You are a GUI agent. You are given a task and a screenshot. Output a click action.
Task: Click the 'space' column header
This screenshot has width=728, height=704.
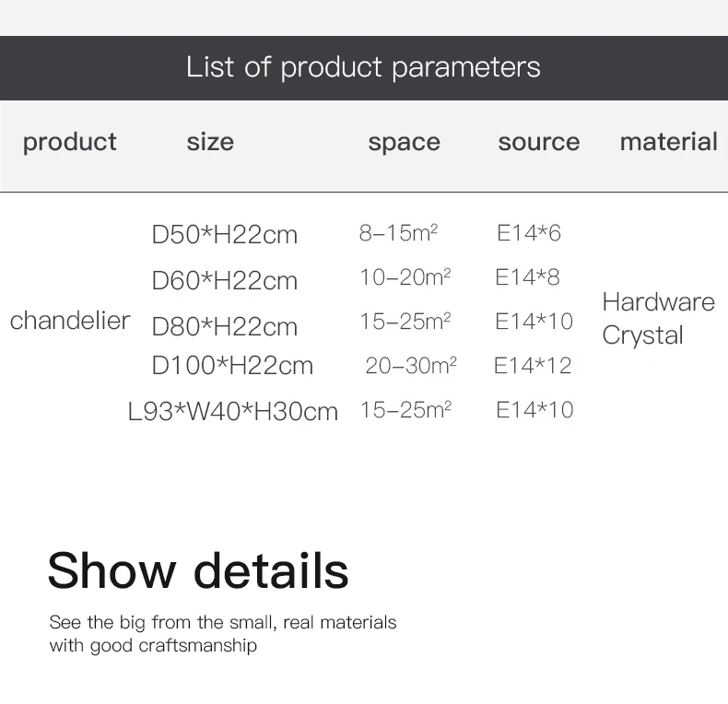404,142
